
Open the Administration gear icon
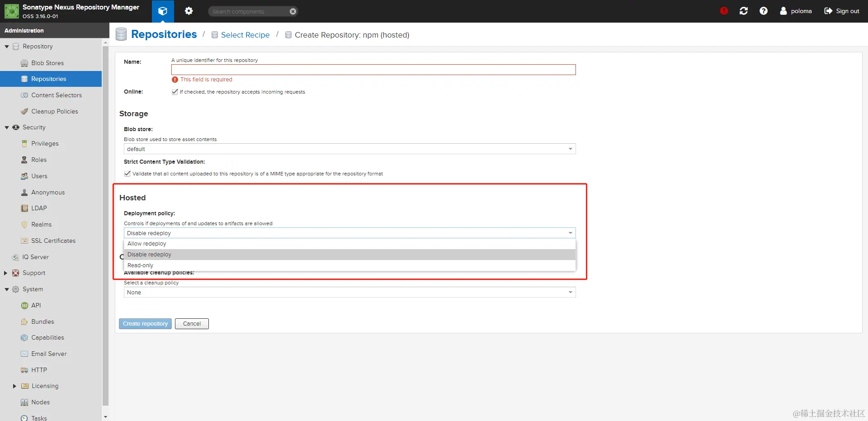pos(189,11)
